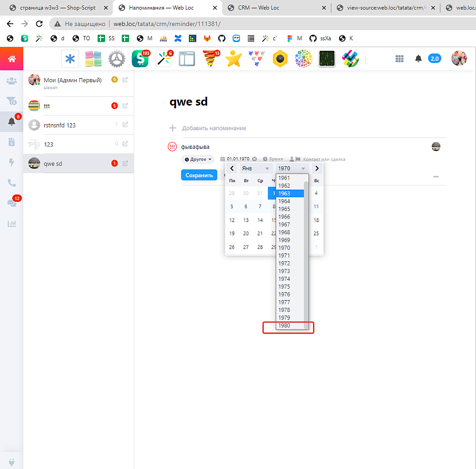476x469 pixels.
Task: Select the rstnsnfd 123 user in list
Action: click(60, 125)
